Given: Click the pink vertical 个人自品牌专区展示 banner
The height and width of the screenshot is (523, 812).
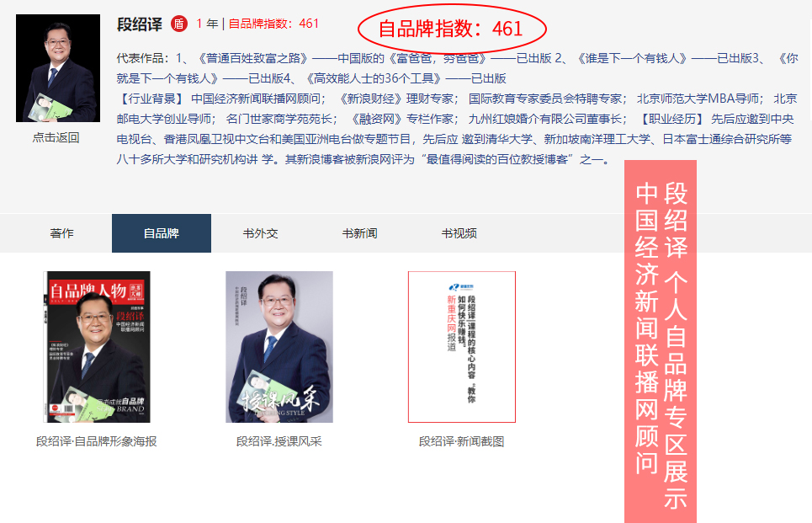Looking at the screenshot, I should (x=661, y=342).
